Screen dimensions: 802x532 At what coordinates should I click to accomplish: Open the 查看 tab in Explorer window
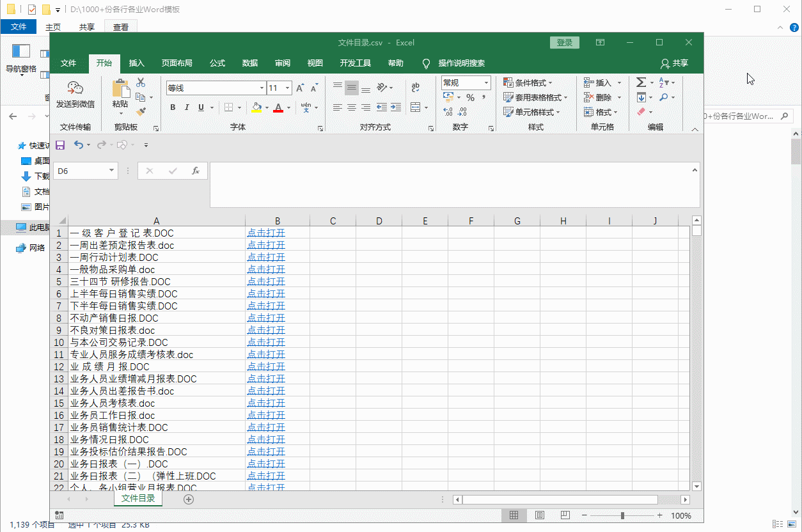(x=121, y=27)
